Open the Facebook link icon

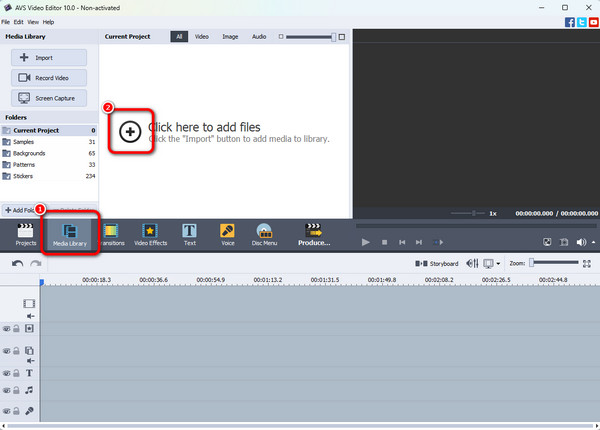pos(570,22)
